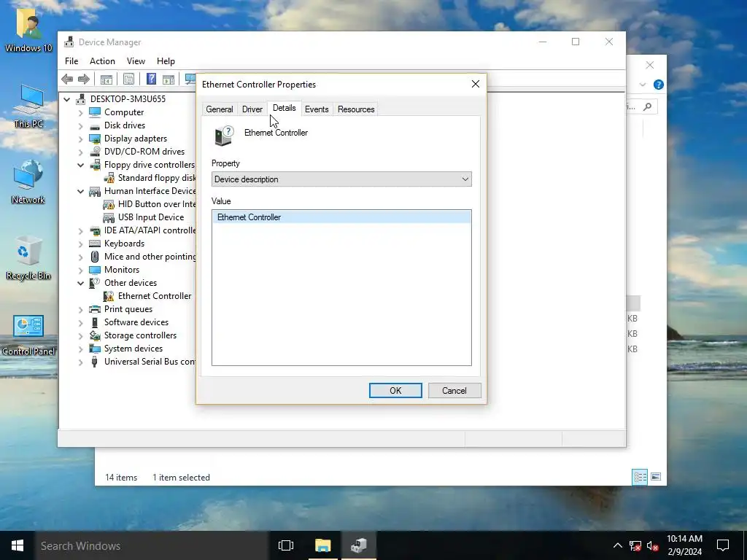Screen dimensions: 747x560
Task: Select Universal Serial Bus controllers tree item
Action: click(x=149, y=362)
